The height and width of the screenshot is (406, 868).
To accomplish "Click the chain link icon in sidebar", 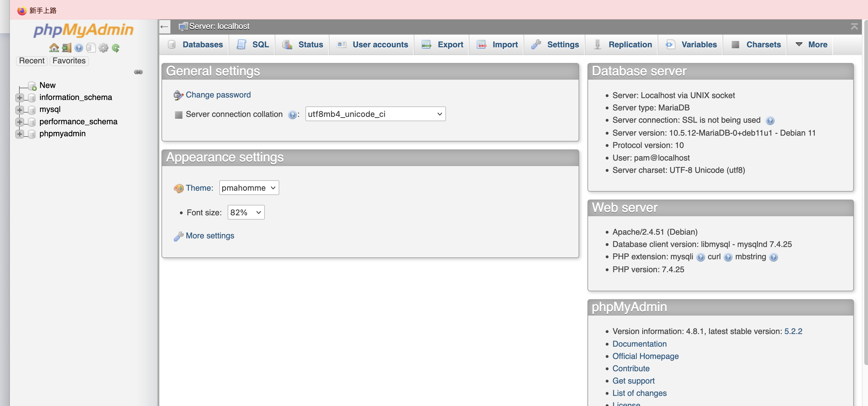I will tap(138, 72).
